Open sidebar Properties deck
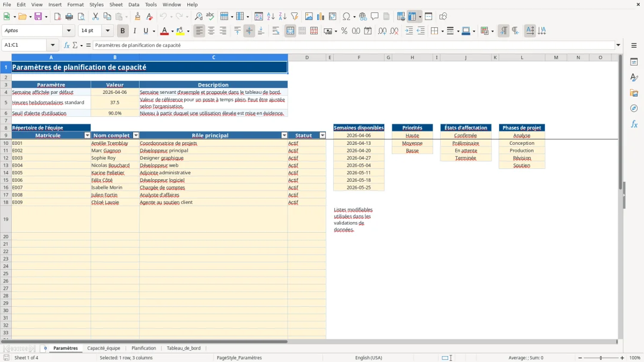Screen dimensions: 644x362 (x=634, y=62)
